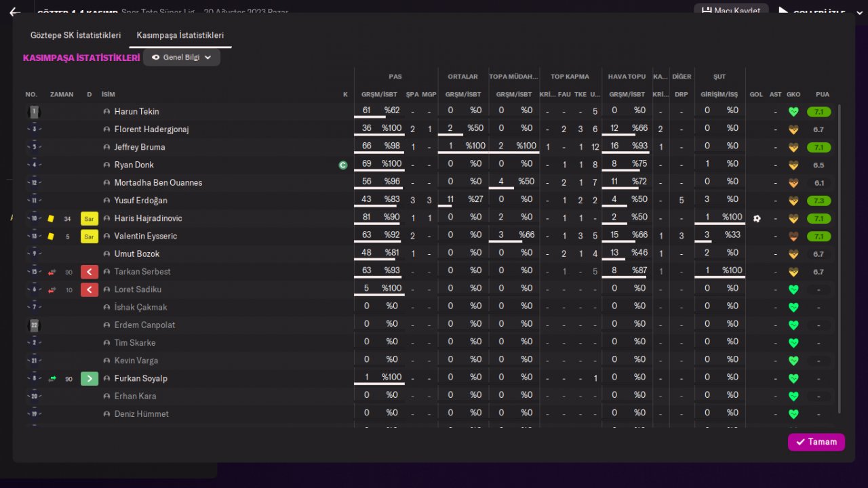This screenshot has height=488, width=868.
Task: Sort by the GOL column header
Action: coord(756,94)
